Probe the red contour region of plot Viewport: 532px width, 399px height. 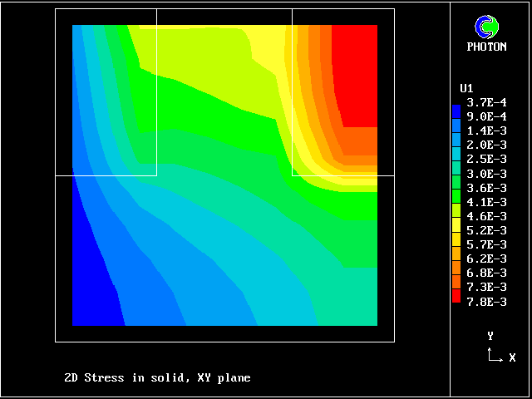(x=355, y=75)
